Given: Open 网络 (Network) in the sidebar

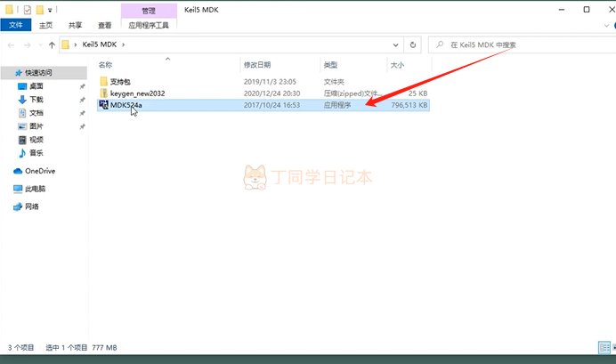Looking at the screenshot, I should point(32,206).
